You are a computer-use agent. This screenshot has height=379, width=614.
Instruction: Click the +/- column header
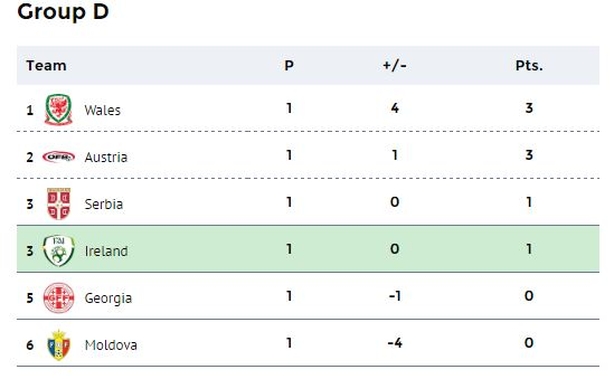[395, 65]
